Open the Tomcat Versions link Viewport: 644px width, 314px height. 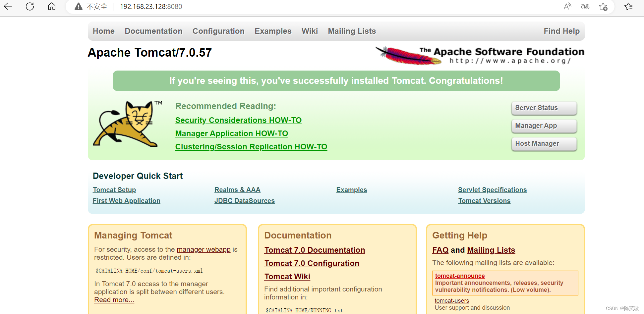(484, 201)
